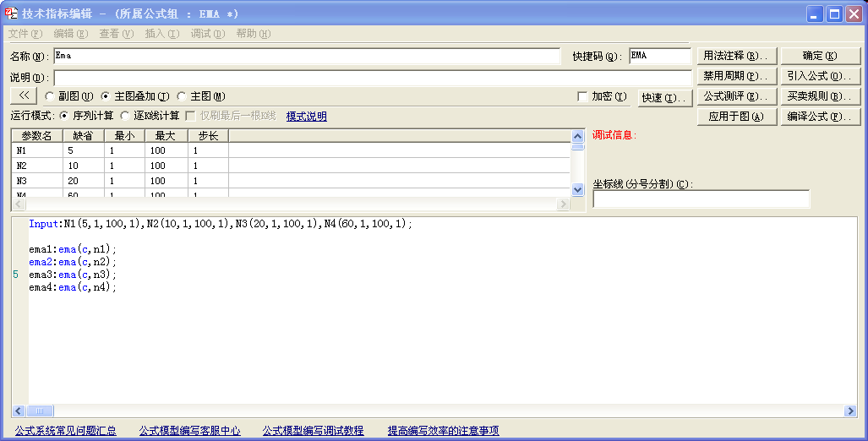Focus the 名称 input field
The image size is (868, 441).
pos(308,56)
